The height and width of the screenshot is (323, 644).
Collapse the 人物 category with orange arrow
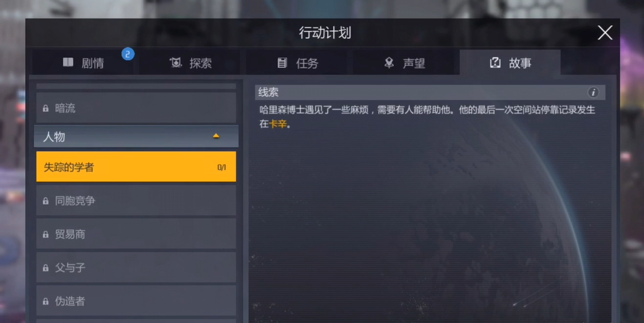tap(216, 136)
